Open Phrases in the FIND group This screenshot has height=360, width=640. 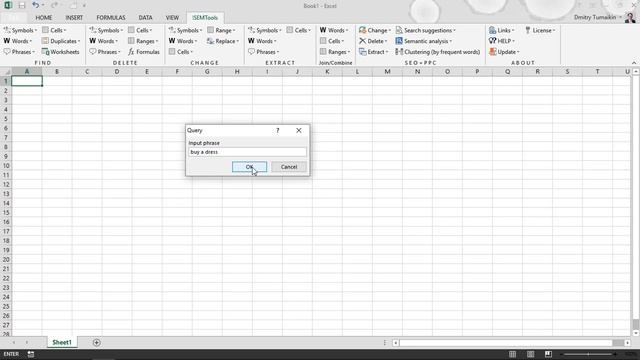[19, 52]
